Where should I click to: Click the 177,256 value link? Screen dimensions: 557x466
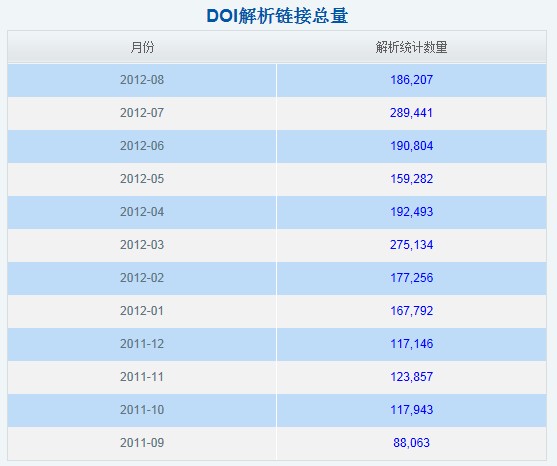pyautogui.click(x=411, y=278)
